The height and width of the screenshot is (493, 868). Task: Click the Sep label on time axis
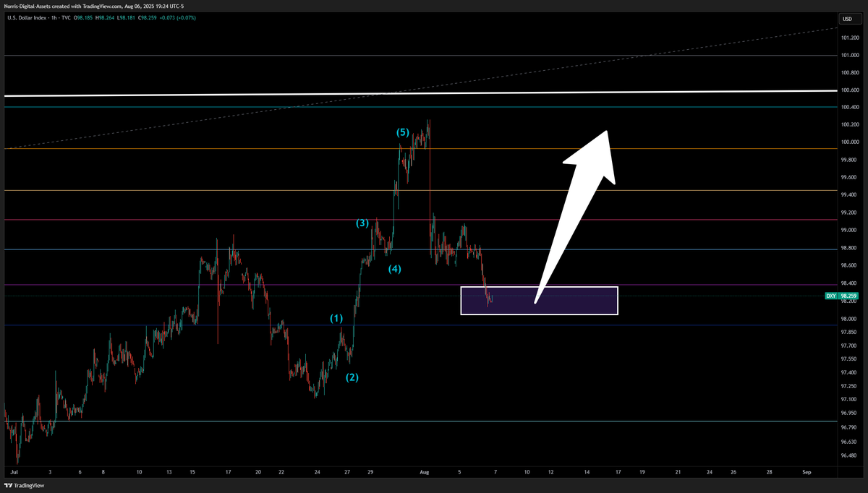[x=806, y=472]
